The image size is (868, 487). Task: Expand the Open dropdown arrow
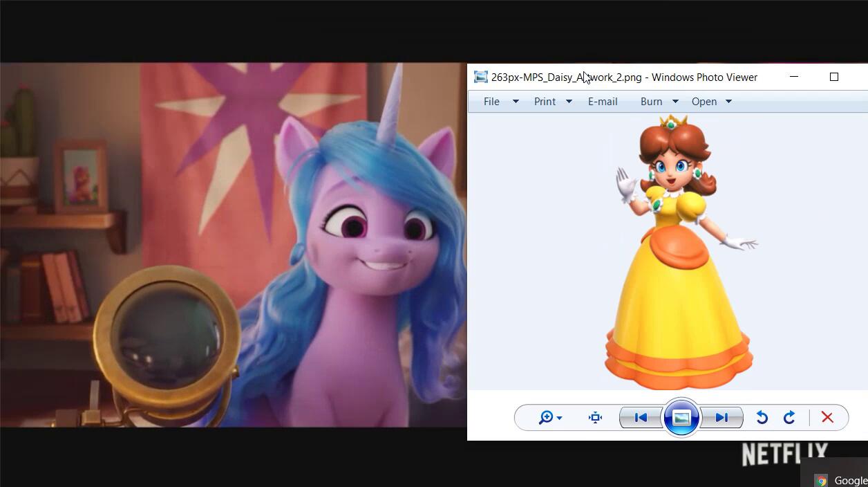pyautogui.click(x=728, y=102)
